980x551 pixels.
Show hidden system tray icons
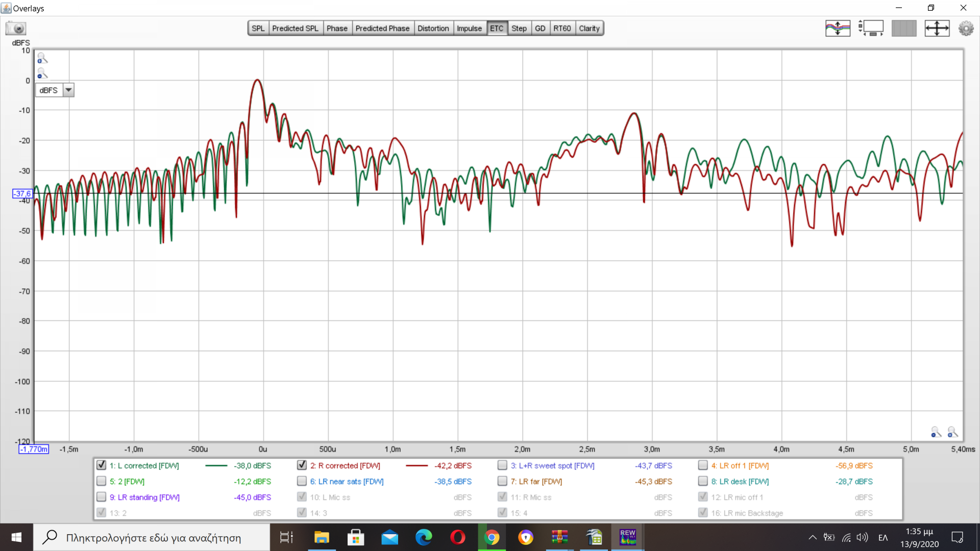pyautogui.click(x=812, y=537)
